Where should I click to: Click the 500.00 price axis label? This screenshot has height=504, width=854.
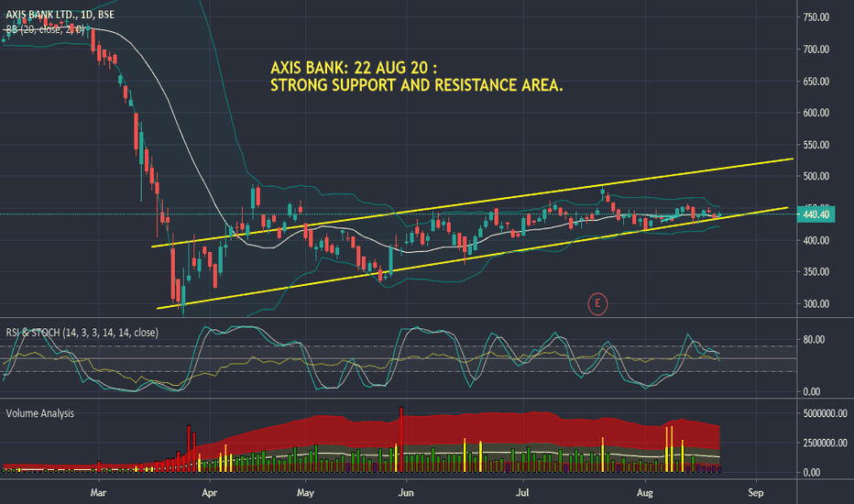coord(816,177)
